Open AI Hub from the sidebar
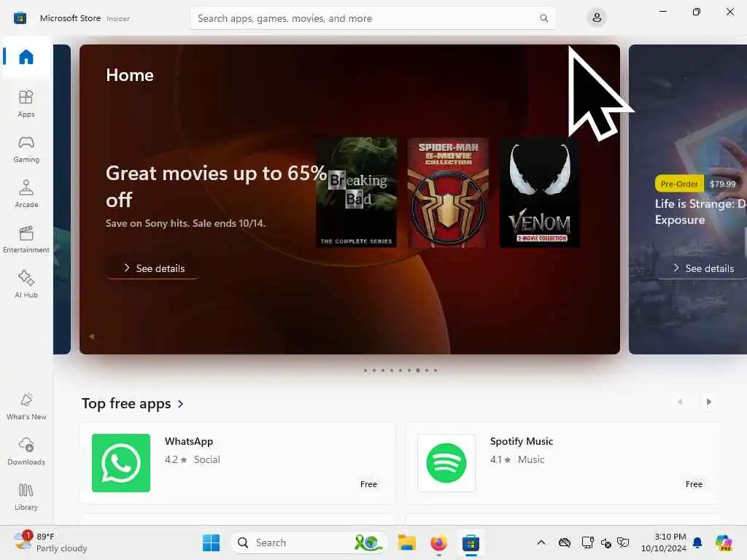Screen dimensions: 747x560 [26, 285]
